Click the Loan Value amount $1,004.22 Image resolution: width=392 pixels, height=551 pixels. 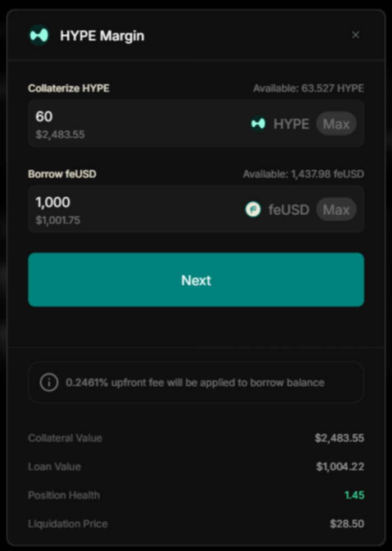click(x=340, y=466)
